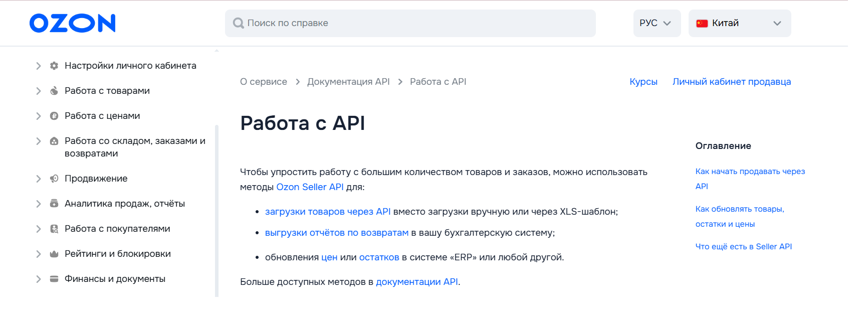The height and width of the screenshot is (315, 868).
Task: Expand Работа с ценами section
Action: point(39,116)
